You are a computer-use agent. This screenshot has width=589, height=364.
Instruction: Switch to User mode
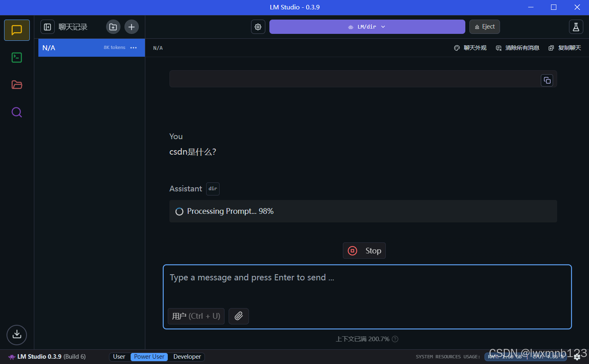tap(119, 357)
